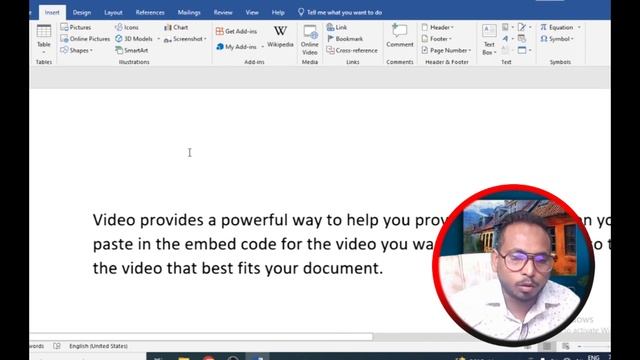Open the Mailings tab
This screenshot has width=640, height=360.
[x=189, y=13]
